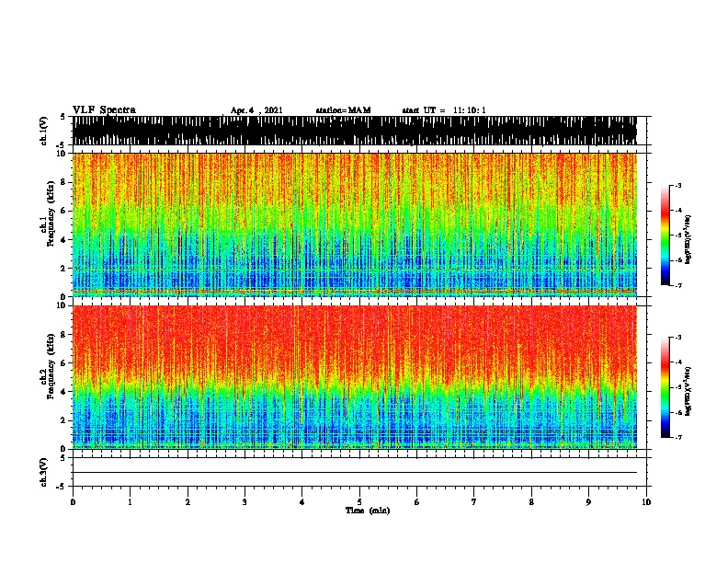Click the 'Time (min)' axis label
The width and height of the screenshot is (728, 563).
point(368,511)
